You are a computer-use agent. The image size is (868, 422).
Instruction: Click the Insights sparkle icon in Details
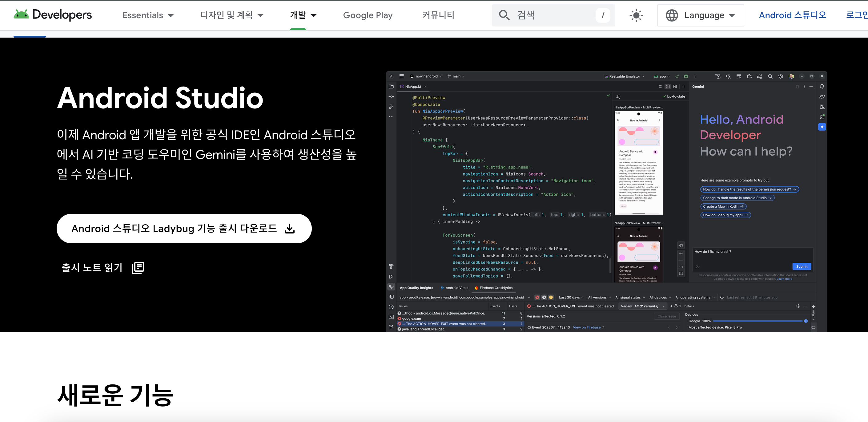813,306
